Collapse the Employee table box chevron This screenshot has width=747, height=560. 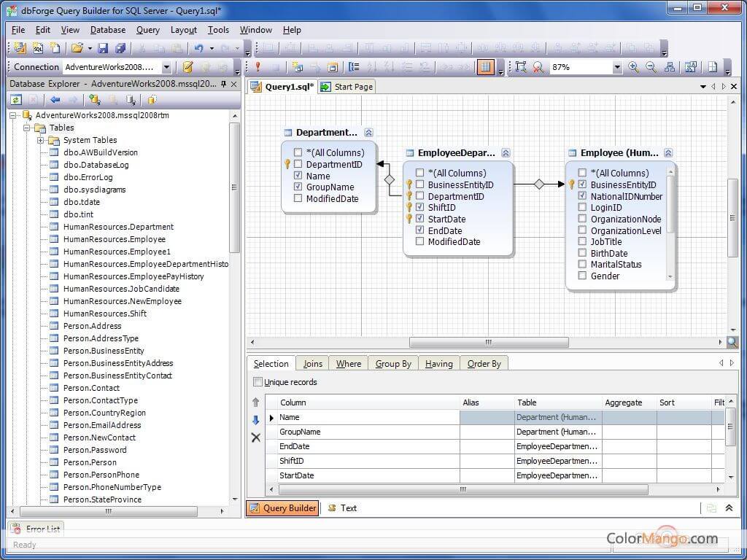[x=668, y=153]
